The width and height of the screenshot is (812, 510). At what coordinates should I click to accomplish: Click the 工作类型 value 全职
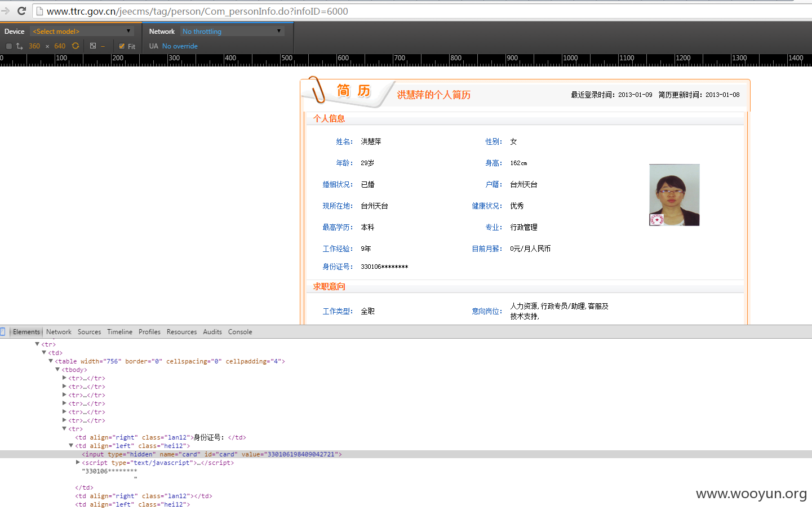367,311
